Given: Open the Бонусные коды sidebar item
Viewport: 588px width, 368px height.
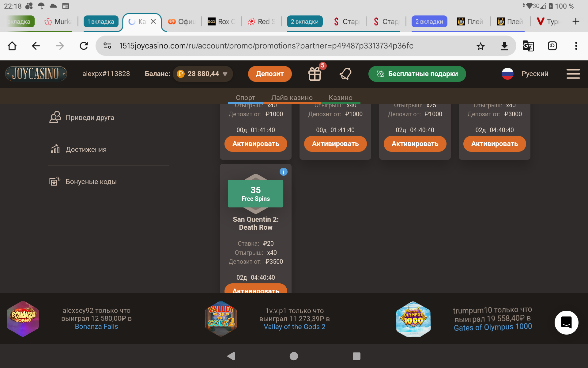Looking at the screenshot, I should (x=91, y=182).
